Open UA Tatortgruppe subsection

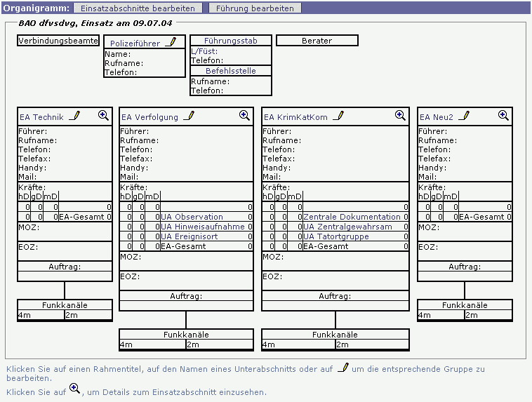pyautogui.click(x=336, y=237)
